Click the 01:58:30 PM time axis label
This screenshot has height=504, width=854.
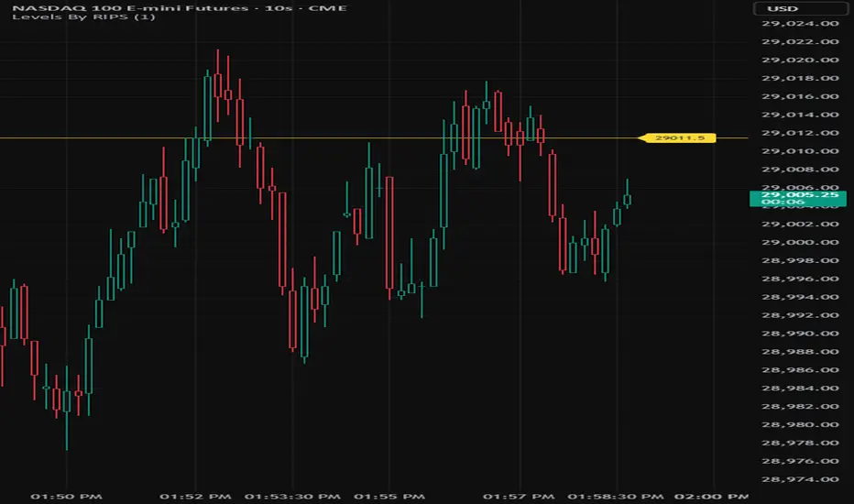[x=616, y=497]
